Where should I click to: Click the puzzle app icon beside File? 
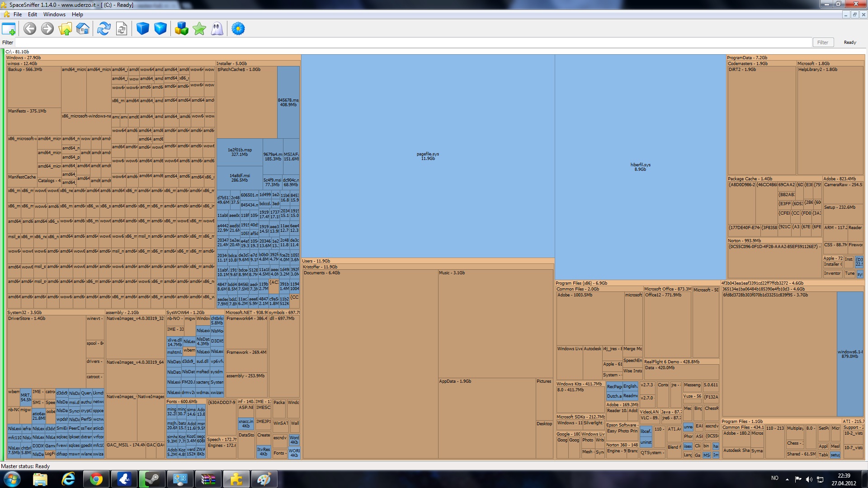pos(6,14)
